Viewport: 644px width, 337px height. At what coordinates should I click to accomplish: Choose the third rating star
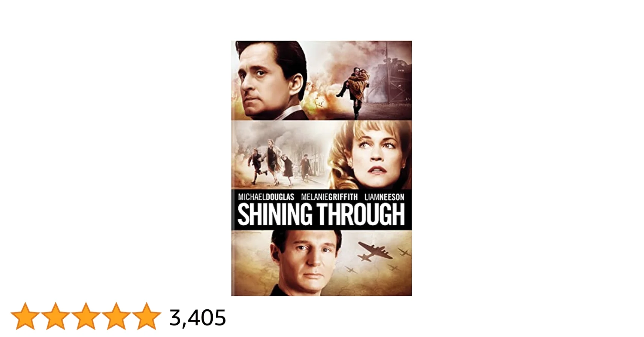coord(86,316)
